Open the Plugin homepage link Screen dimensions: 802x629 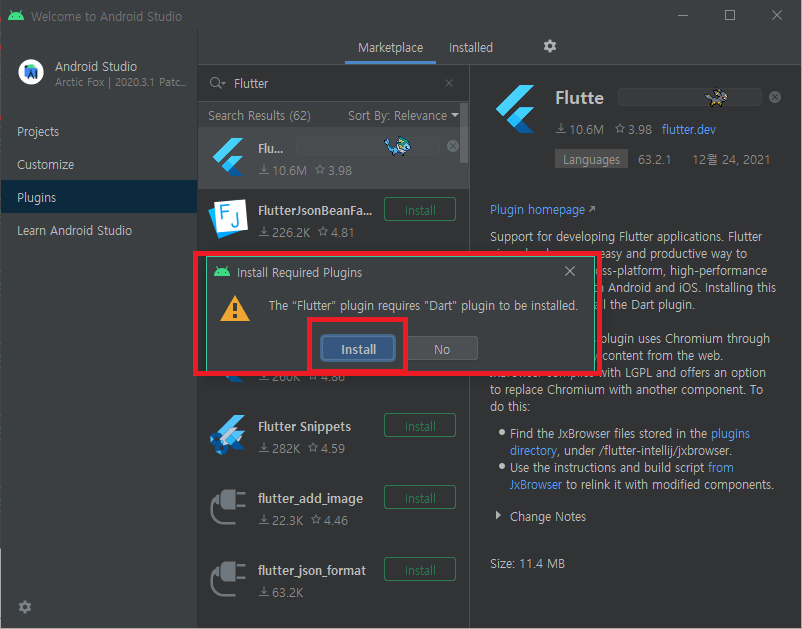[542, 210]
